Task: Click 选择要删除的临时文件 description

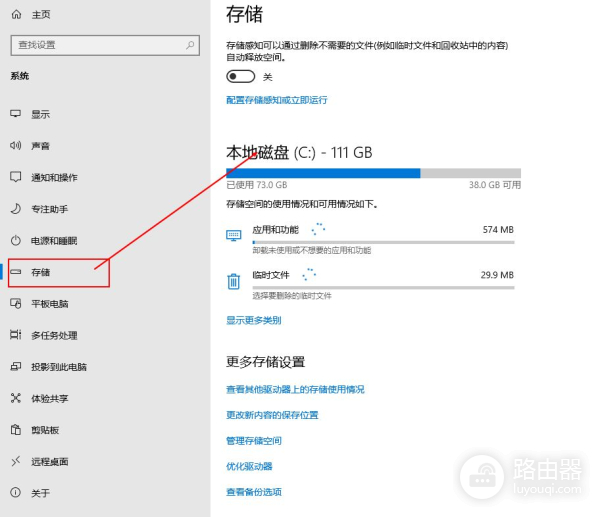Action: coord(292,295)
